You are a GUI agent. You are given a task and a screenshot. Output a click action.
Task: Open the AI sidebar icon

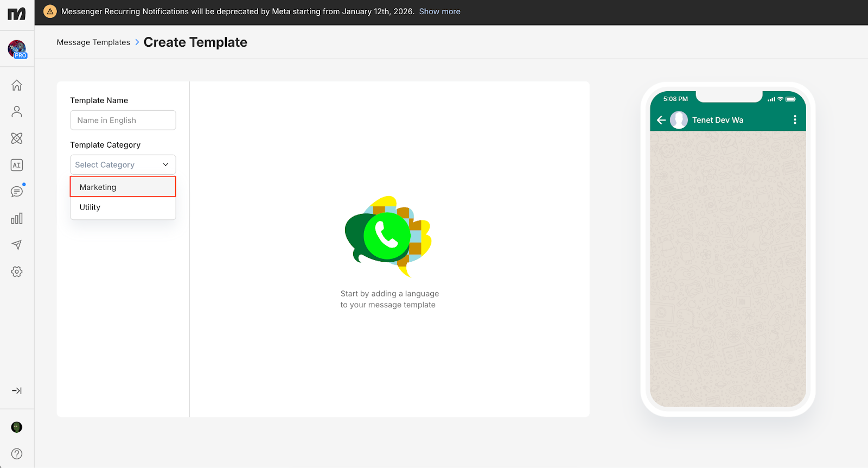coord(17,165)
